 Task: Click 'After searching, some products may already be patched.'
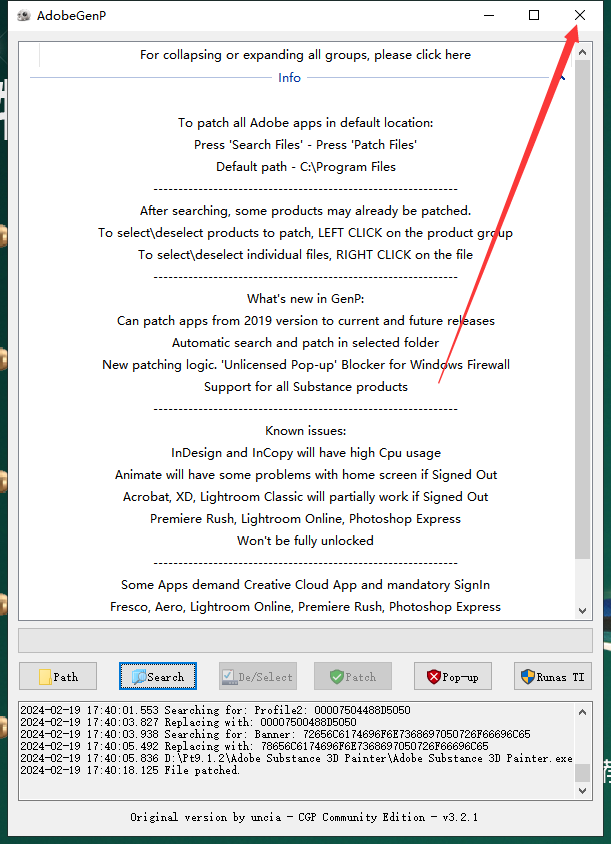point(305,210)
